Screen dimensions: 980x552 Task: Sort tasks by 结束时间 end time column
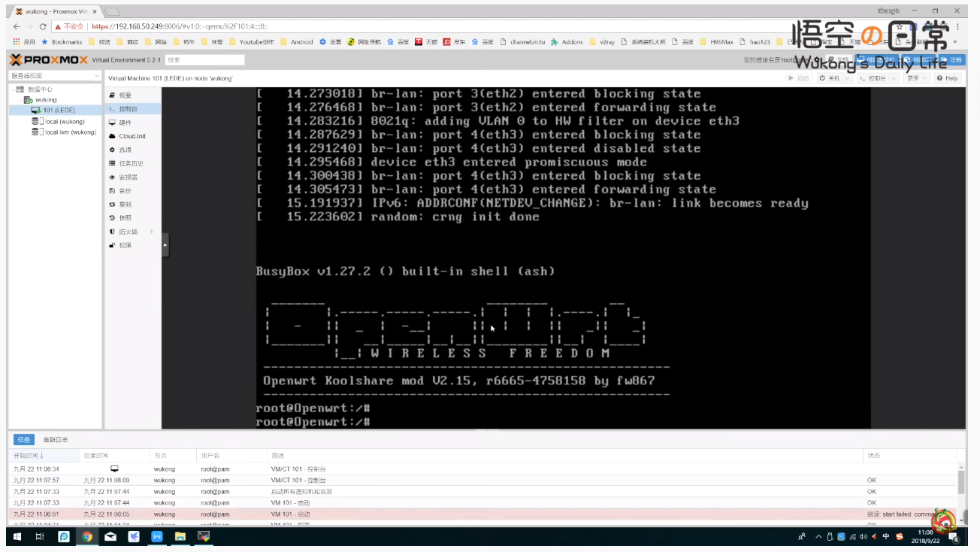(x=114, y=456)
